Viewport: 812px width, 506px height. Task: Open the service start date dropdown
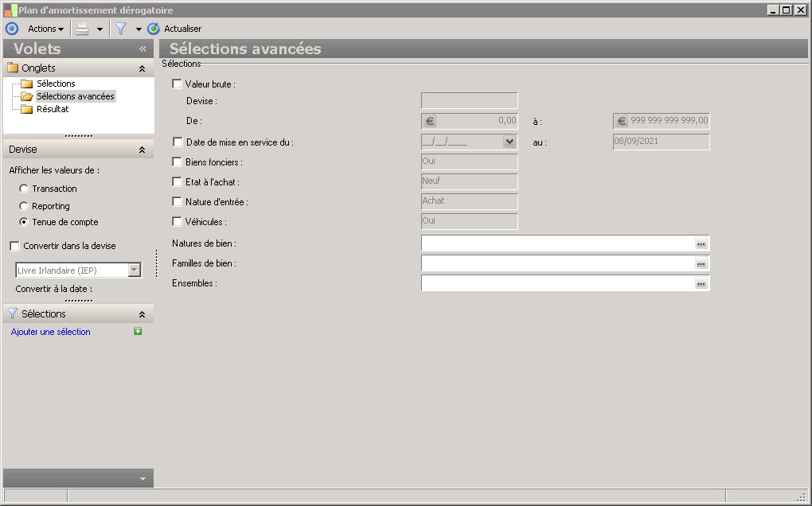(509, 142)
